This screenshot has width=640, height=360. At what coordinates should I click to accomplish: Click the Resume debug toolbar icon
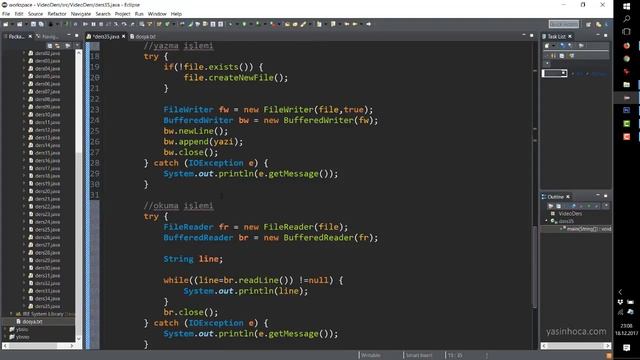(x=85, y=24)
